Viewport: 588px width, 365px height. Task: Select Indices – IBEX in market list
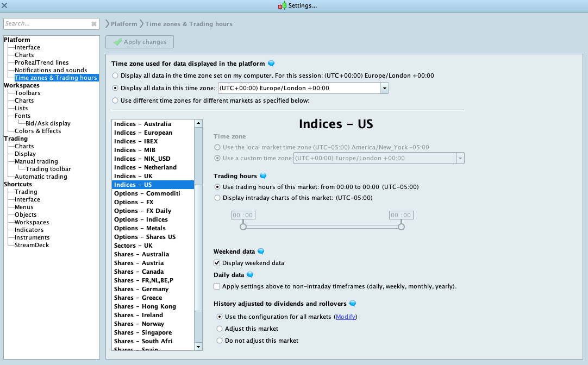(153, 141)
